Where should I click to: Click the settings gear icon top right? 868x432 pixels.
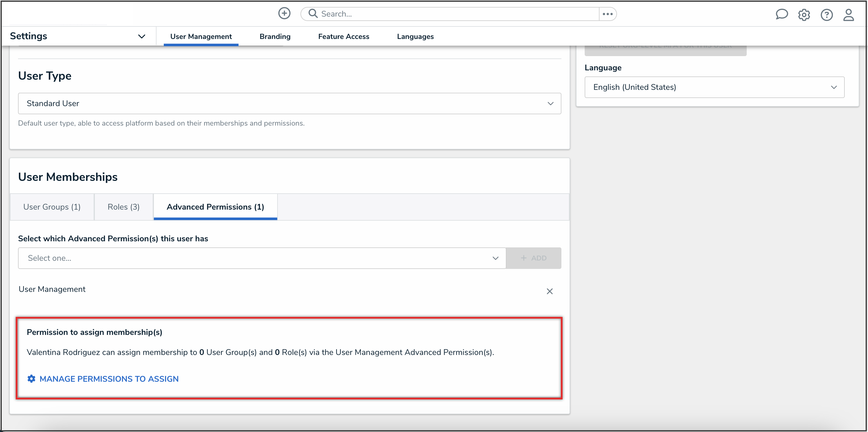804,15
